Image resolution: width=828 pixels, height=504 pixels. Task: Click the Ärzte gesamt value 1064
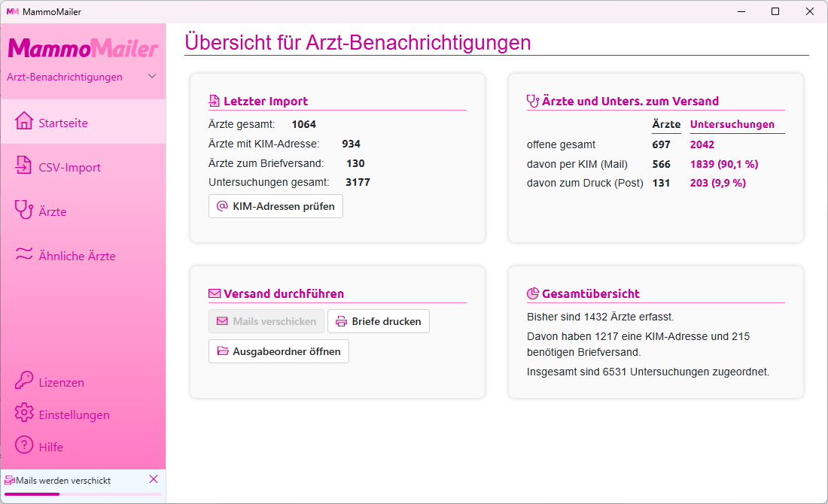pos(303,125)
